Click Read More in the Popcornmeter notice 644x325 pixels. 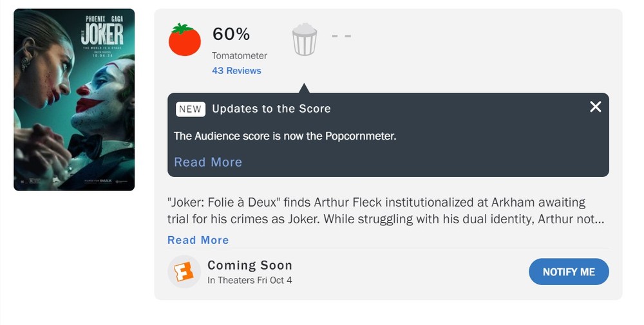[208, 162]
